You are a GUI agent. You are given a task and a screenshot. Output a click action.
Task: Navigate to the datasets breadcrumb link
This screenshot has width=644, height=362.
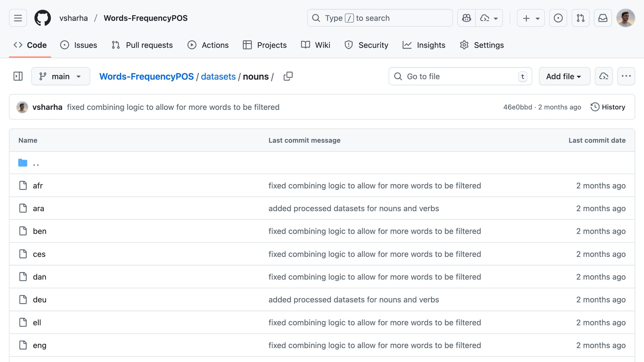(218, 76)
